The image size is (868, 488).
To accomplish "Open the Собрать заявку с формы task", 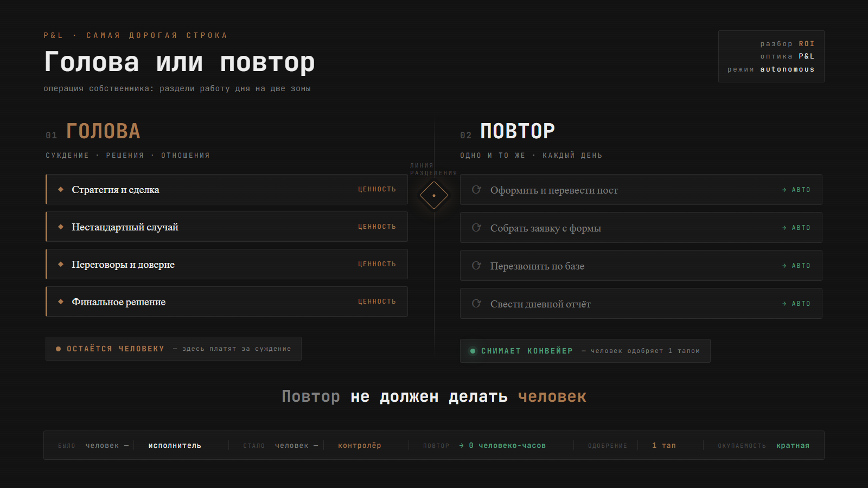I will click(x=641, y=227).
